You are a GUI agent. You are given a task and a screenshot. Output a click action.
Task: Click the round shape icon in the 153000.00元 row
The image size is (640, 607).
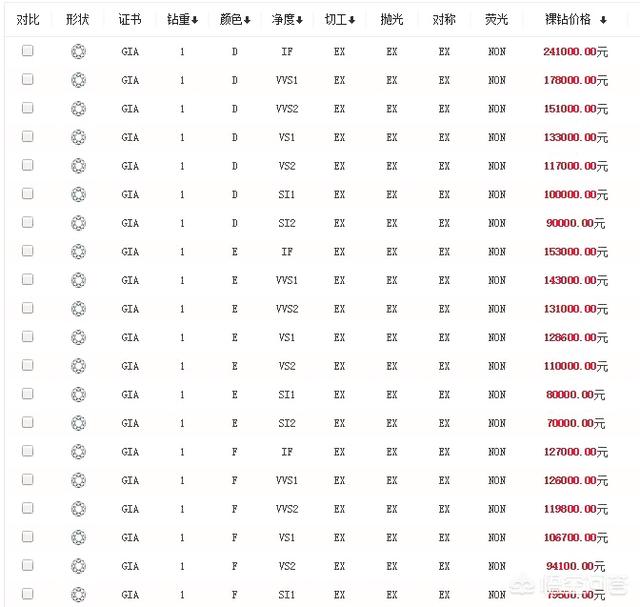(78, 252)
